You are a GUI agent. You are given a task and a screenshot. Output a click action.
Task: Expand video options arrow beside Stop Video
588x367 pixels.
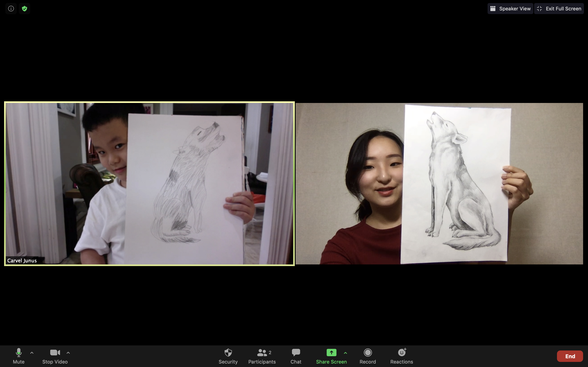(x=68, y=353)
